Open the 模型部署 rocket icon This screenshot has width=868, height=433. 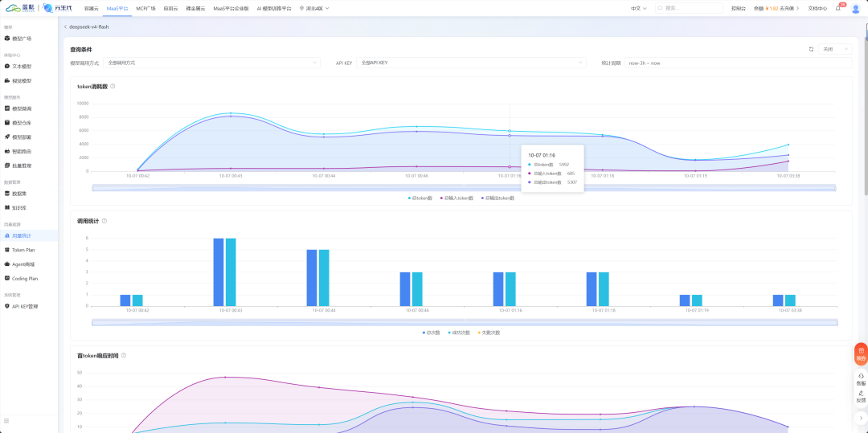coord(7,137)
